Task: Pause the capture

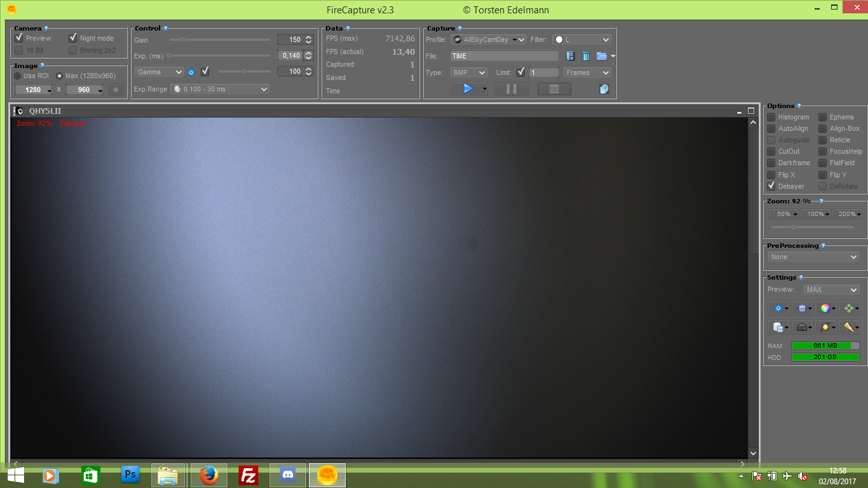Action: (x=512, y=89)
